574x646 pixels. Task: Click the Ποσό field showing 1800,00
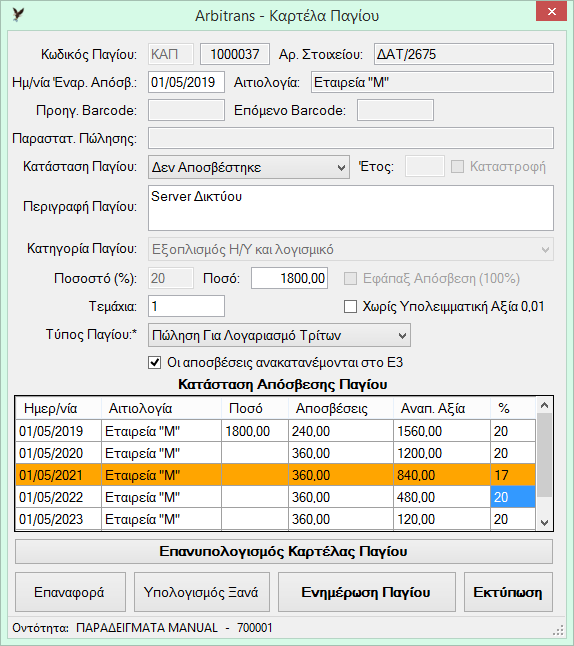click(x=290, y=278)
